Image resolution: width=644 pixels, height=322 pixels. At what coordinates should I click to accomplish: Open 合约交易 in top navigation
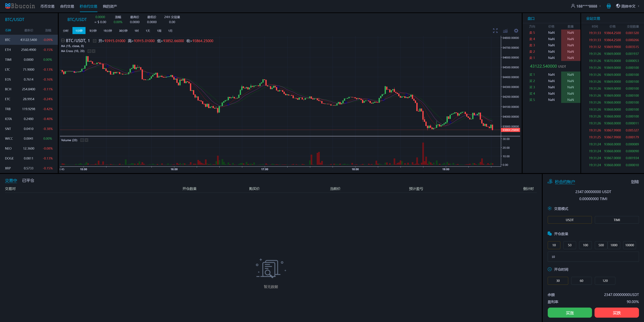(67, 6)
